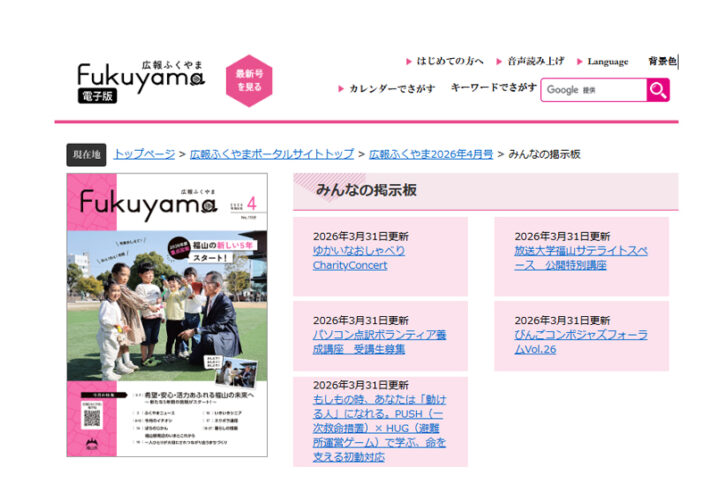
Task: Open the Language menu item
Action: 607,61
